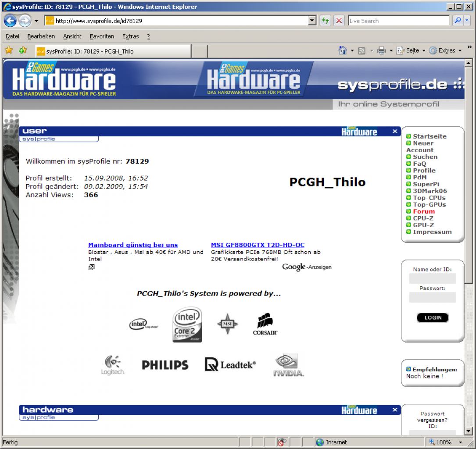Click the Print printer icon

tap(381, 50)
